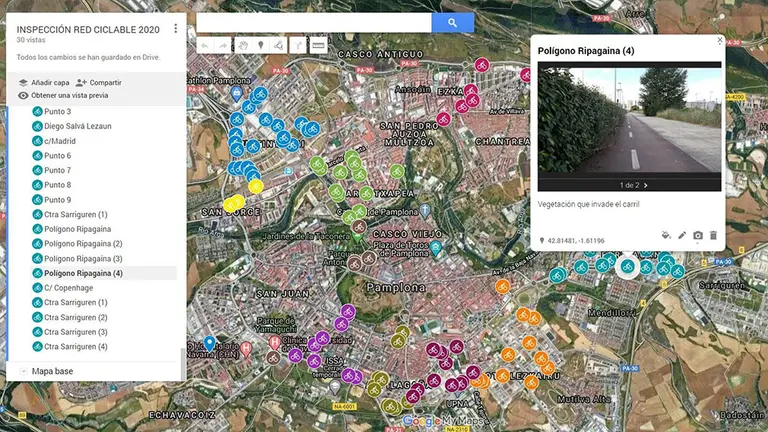Click the map title INSPECCIÓN RED CICLABLE 2020
The image size is (768, 432).
click(x=88, y=29)
